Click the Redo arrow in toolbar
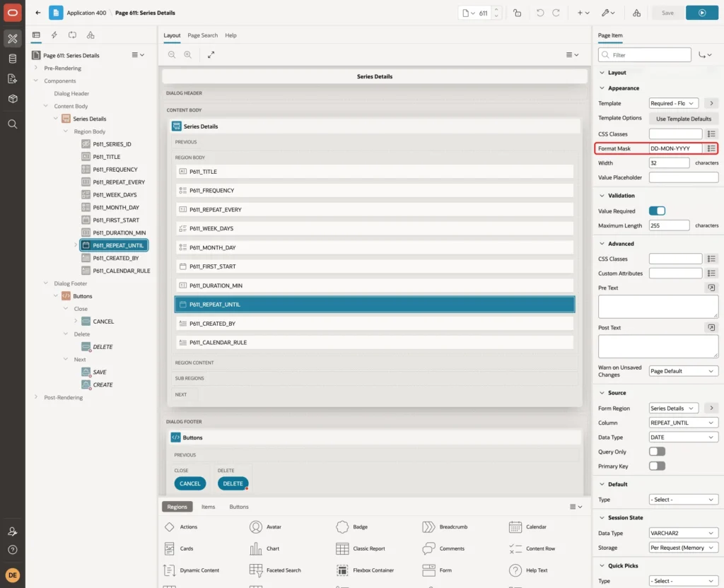The image size is (724, 588). pos(556,13)
